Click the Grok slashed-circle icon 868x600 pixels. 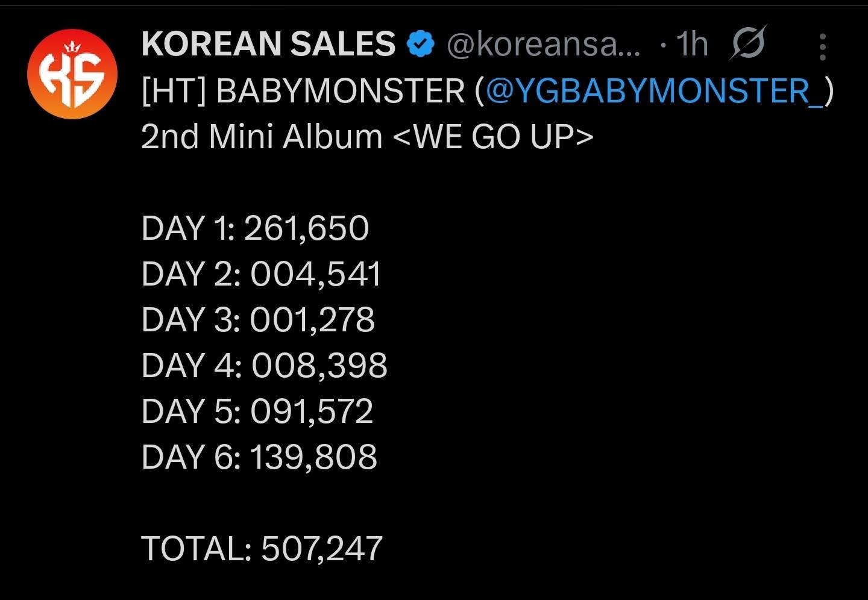(747, 43)
